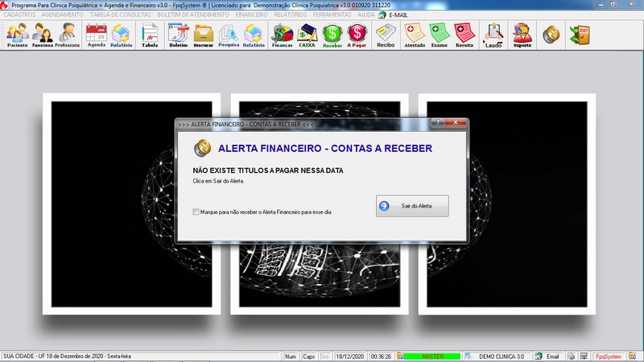The image size is (644, 362).
Task: Open the Agenda calendar icon
Action: [97, 35]
